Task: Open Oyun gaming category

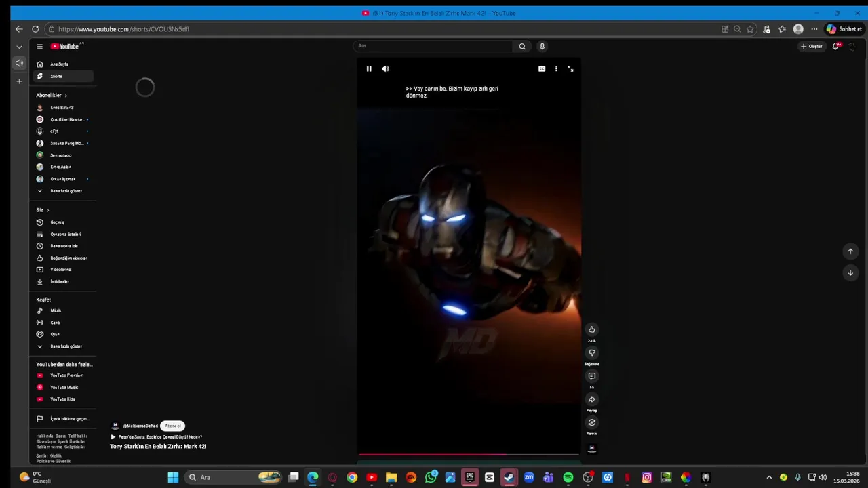Action: [63, 335]
